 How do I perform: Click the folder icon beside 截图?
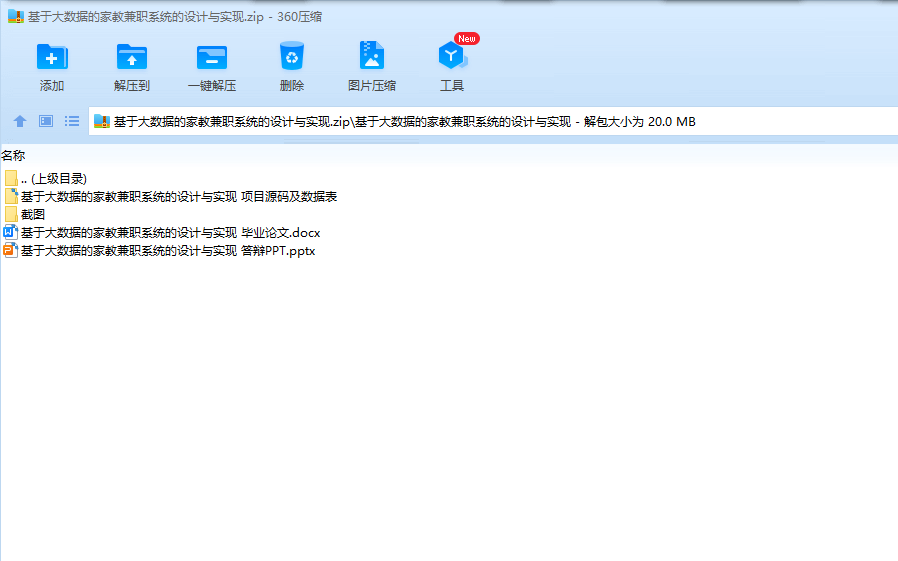pyautogui.click(x=11, y=215)
